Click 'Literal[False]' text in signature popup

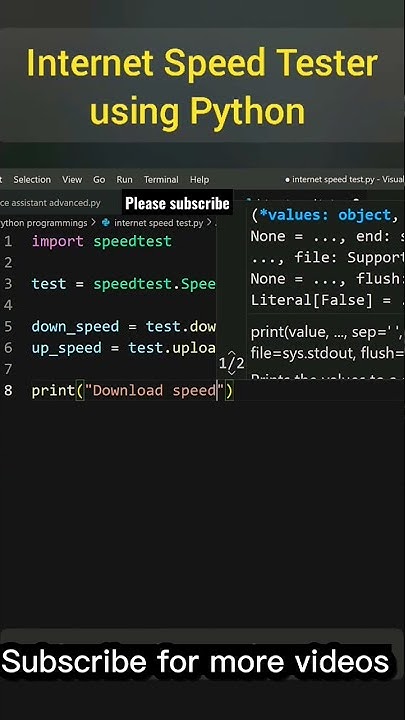coord(311,300)
